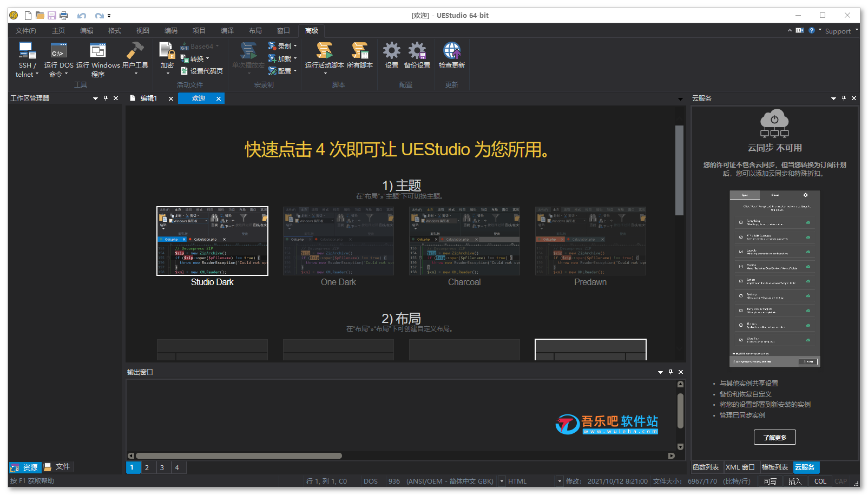Choose the Charcoal theme thumbnail
This screenshot has width=868, height=495.
[464, 241]
